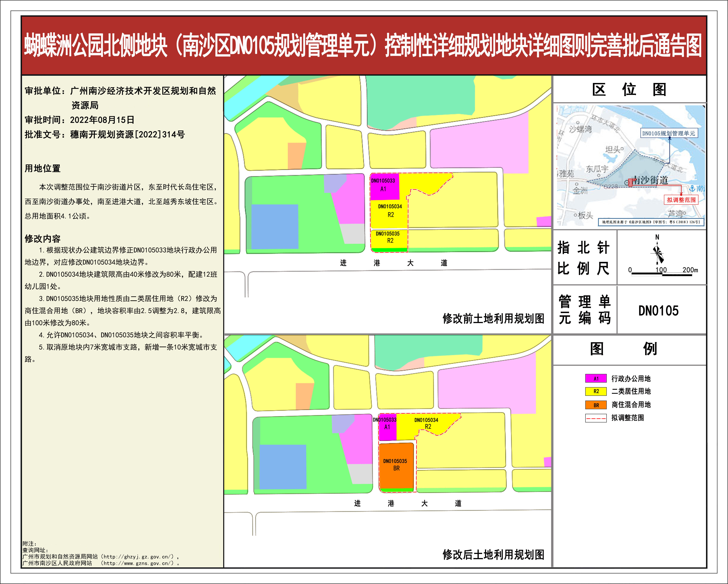The width and height of the screenshot is (728, 584).
Task: Click the 附注 查询网址 footnote label
Action: [36, 547]
